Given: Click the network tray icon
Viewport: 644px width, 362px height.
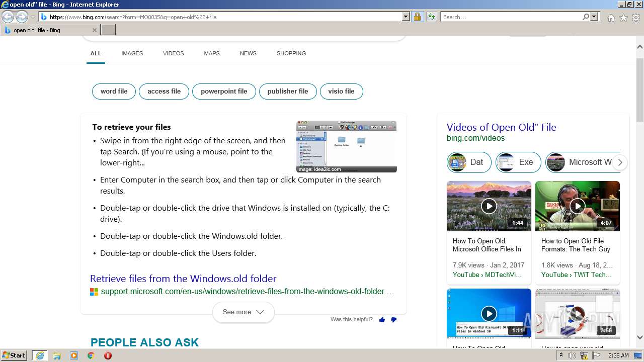Looking at the screenshot, I should pos(584,355).
